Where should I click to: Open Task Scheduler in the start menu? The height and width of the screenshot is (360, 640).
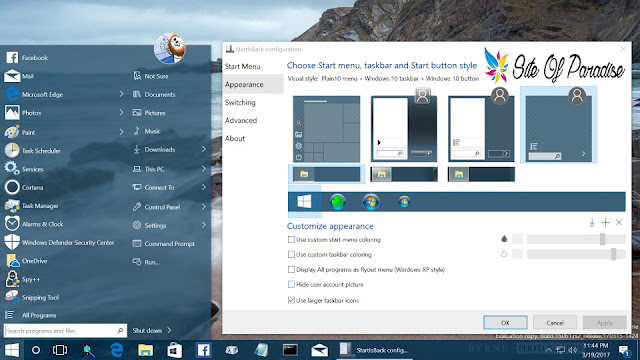pyautogui.click(x=33, y=151)
